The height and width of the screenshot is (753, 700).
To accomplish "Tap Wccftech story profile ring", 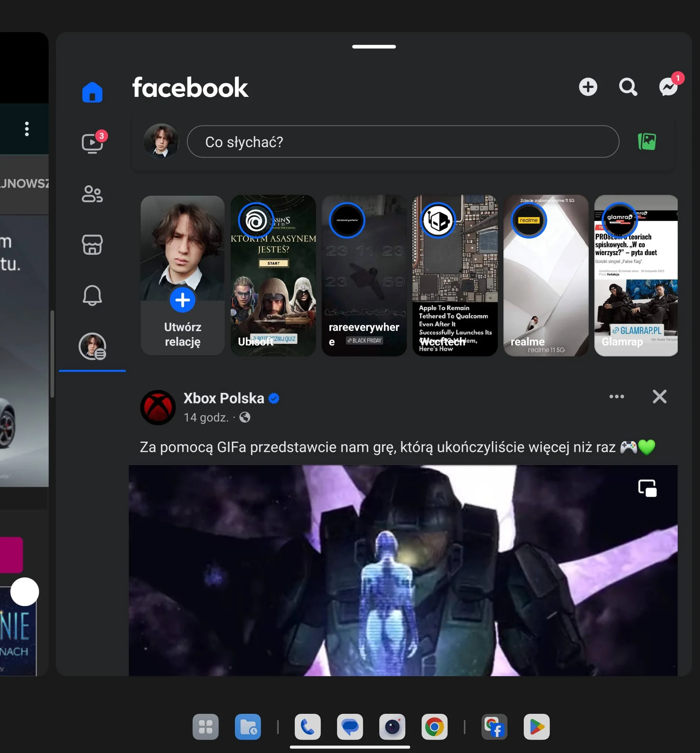I will coord(438,221).
